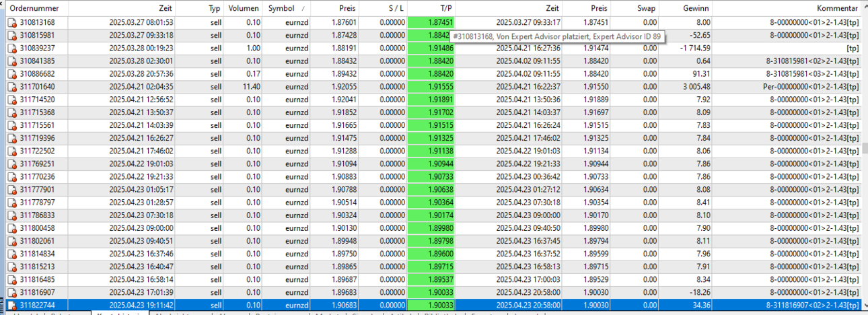This screenshot has width=868, height=315.
Task: Click the sell-order icon of 311802061
Action: [x=12, y=241]
